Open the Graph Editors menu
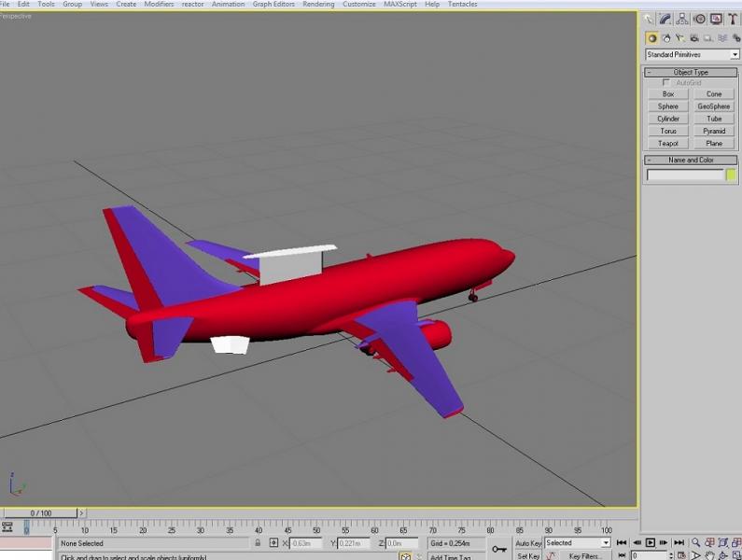The width and height of the screenshot is (742, 560). point(273,4)
